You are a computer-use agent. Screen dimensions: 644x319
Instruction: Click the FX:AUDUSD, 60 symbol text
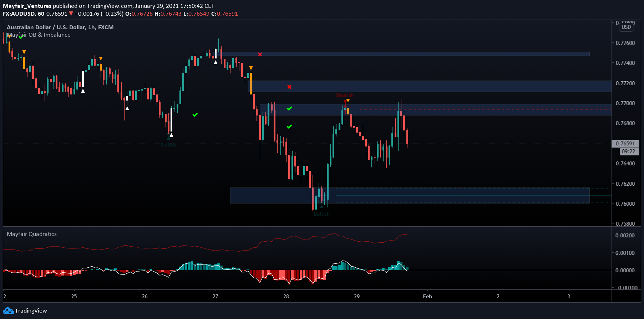tap(24, 14)
